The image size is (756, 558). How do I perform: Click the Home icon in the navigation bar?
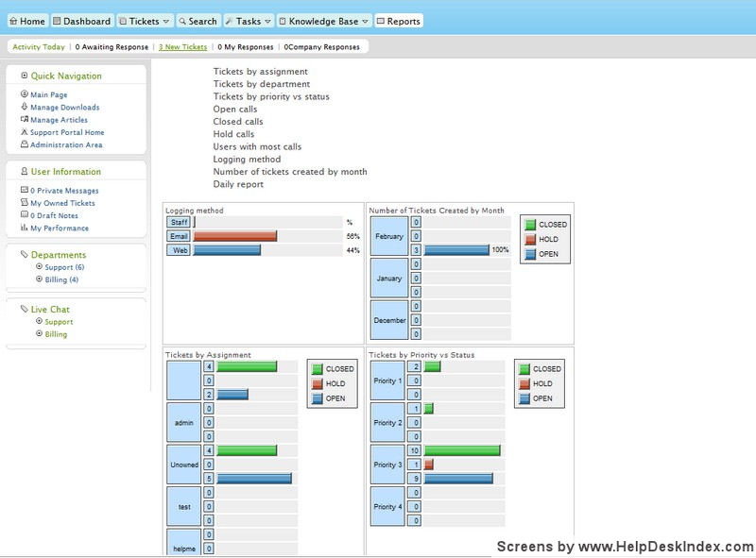point(13,21)
